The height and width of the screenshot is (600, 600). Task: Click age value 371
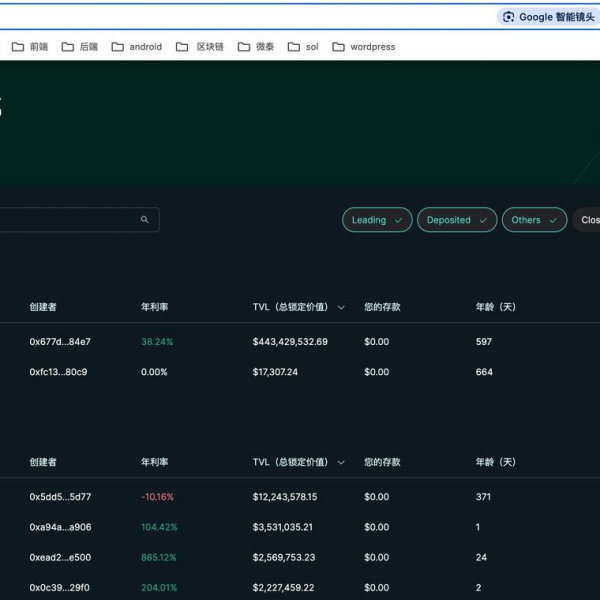click(483, 497)
